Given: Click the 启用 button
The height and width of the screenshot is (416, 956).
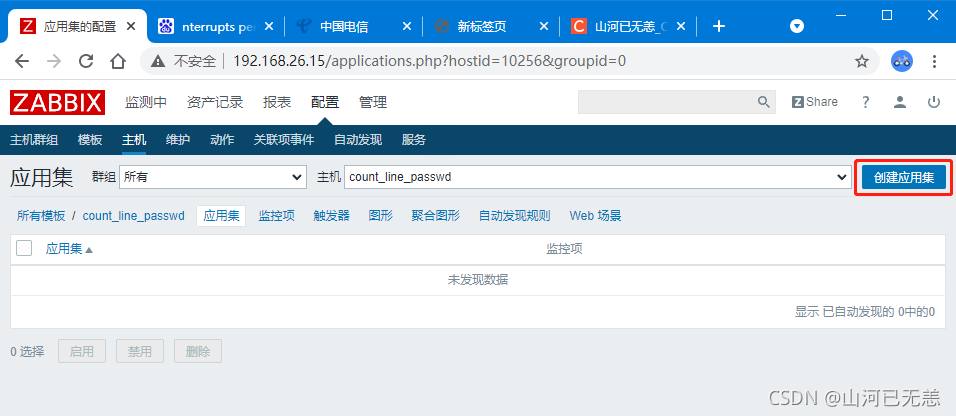Looking at the screenshot, I should click(82, 351).
